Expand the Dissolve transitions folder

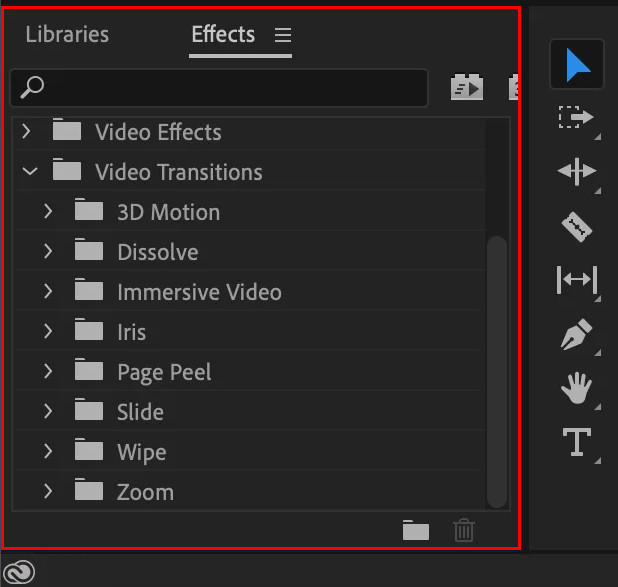click(48, 251)
